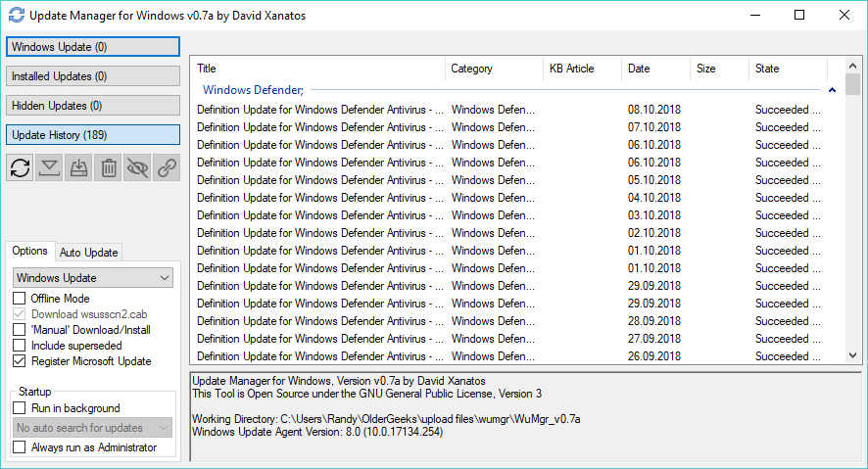Viewport: 868px width, 469px height.
Task: Click the refresh/search updates icon
Action: tap(20, 167)
